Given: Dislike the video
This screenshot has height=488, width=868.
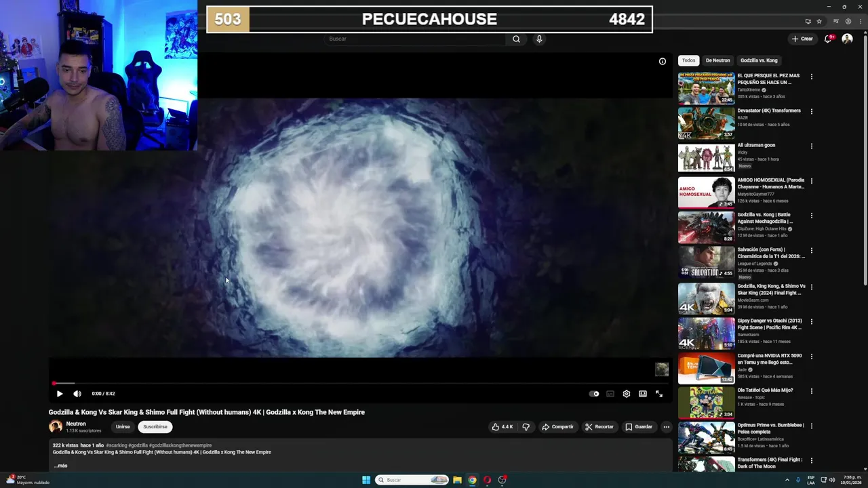Looking at the screenshot, I should tap(526, 427).
